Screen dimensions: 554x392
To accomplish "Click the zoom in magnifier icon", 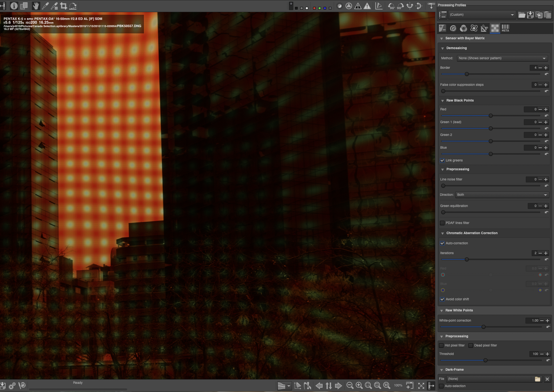I will [359, 386].
